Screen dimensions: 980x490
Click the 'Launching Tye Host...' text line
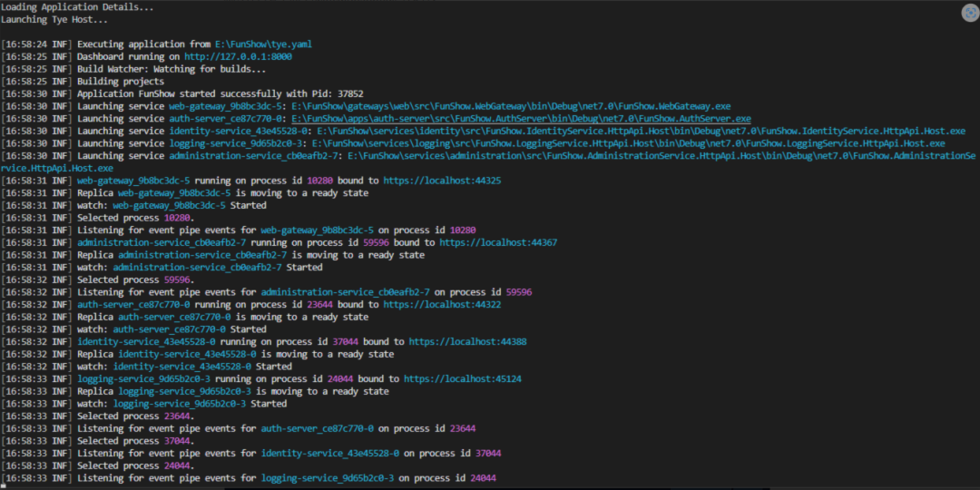[x=54, y=19]
